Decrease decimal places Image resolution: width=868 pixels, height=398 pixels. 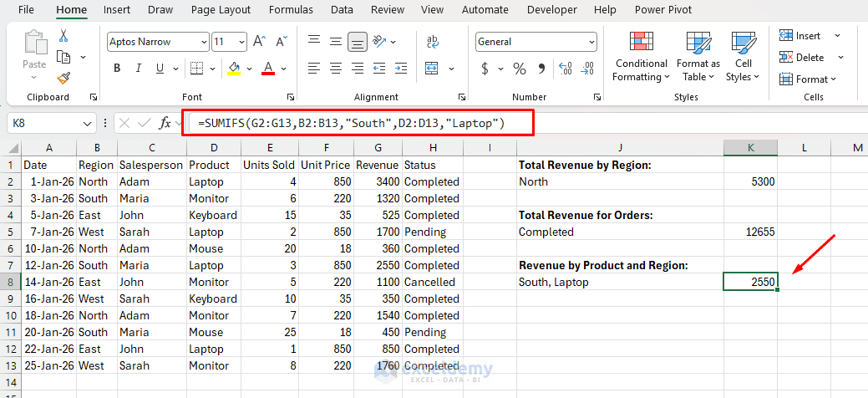[x=587, y=69]
